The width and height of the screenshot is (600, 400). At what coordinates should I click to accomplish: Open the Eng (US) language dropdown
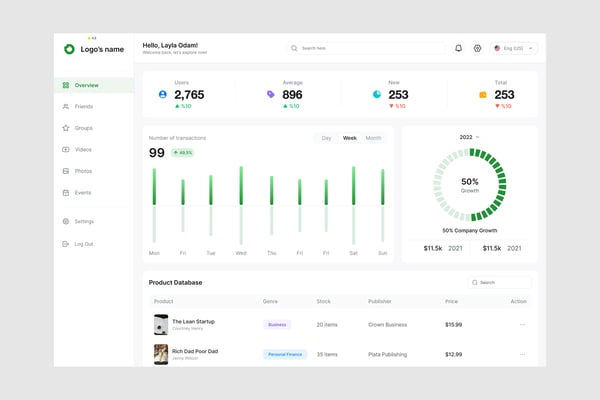pos(514,48)
